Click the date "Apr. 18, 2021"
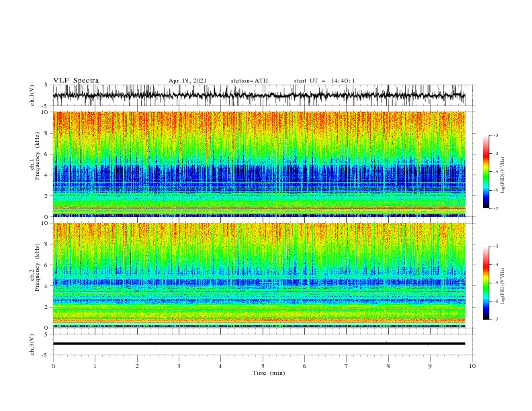The width and height of the screenshot is (532, 411). (x=187, y=81)
